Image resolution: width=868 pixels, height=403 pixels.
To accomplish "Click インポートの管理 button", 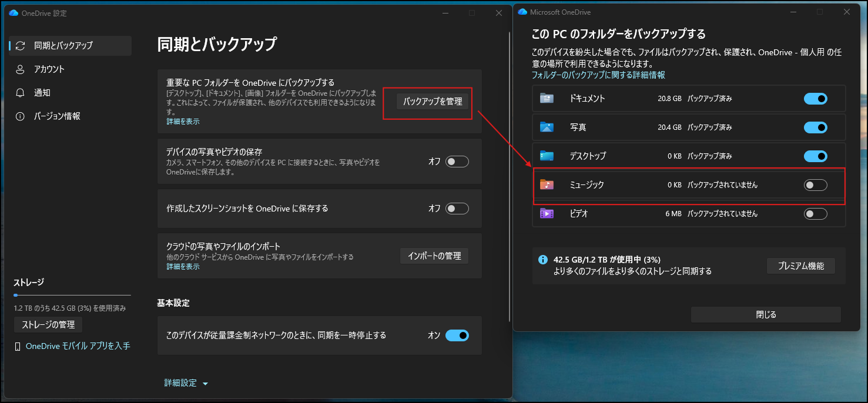I will [x=434, y=256].
